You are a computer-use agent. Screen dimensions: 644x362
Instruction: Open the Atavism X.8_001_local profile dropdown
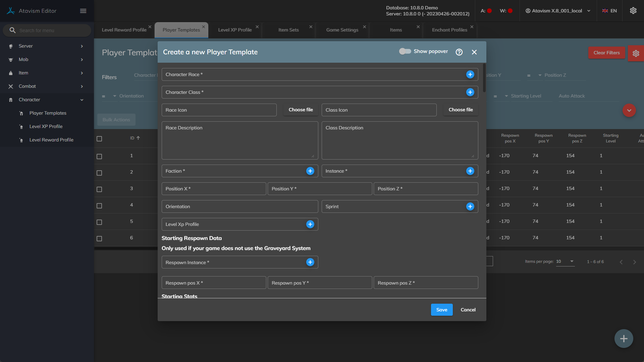point(557,11)
